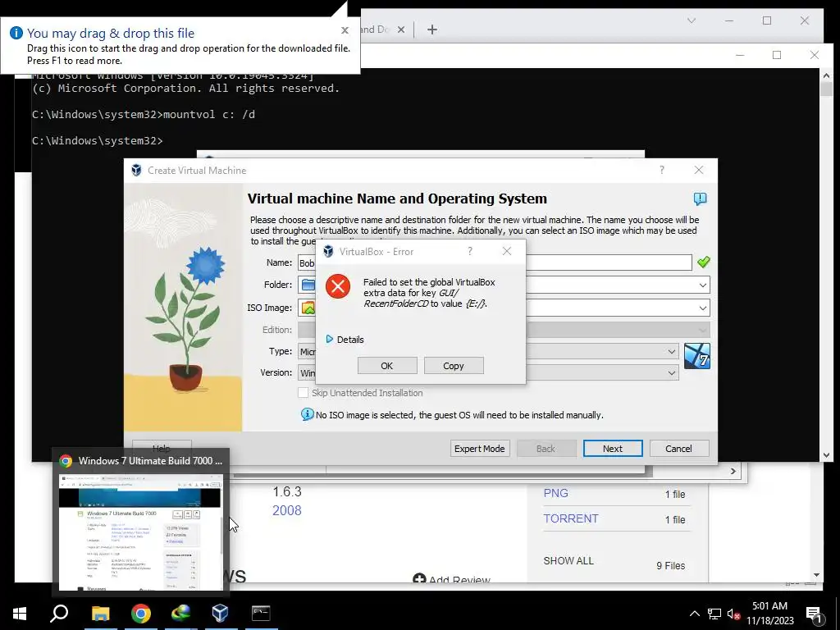The height and width of the screenshot is (630, 840).
Task: Open taskbar Search
Action: (x=59, y=614)
